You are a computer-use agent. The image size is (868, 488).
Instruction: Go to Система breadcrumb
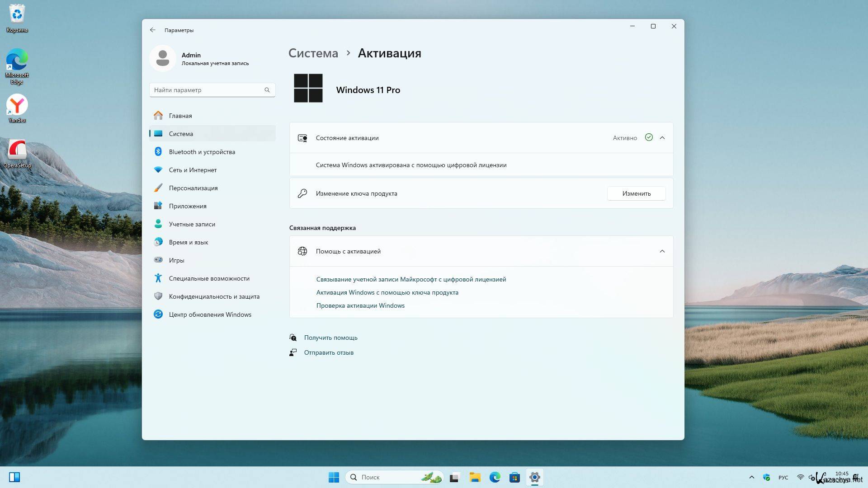click(313, 53)
